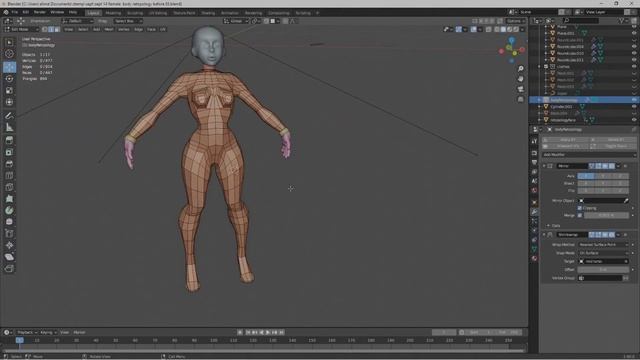Open the Material properties tab icon
Screen dimensions: 640x360
click(x=534, y=258)
